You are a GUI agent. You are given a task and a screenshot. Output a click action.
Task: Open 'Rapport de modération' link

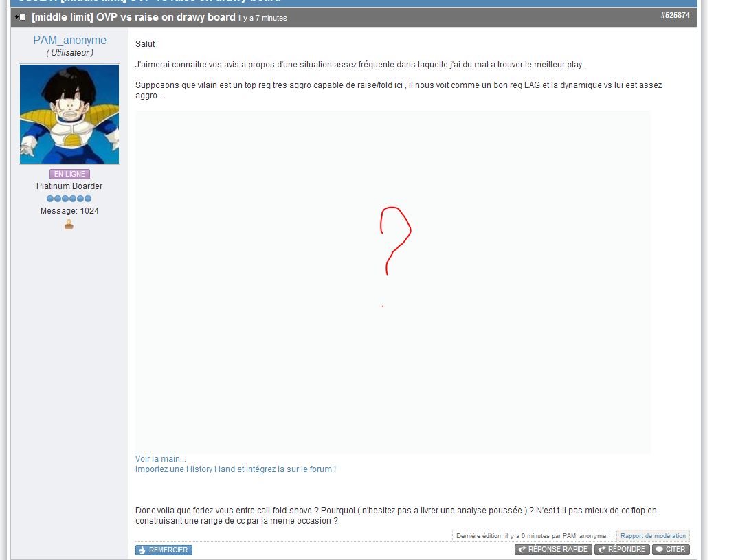[x=653, y=535]
